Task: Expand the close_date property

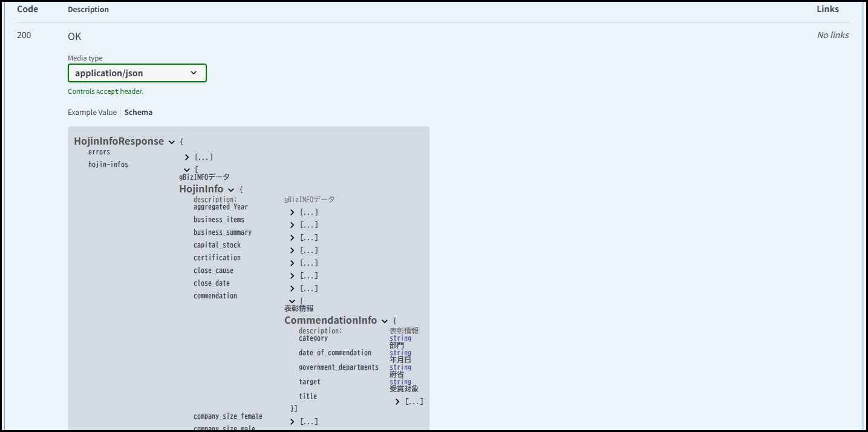Action: coord(292,289)
